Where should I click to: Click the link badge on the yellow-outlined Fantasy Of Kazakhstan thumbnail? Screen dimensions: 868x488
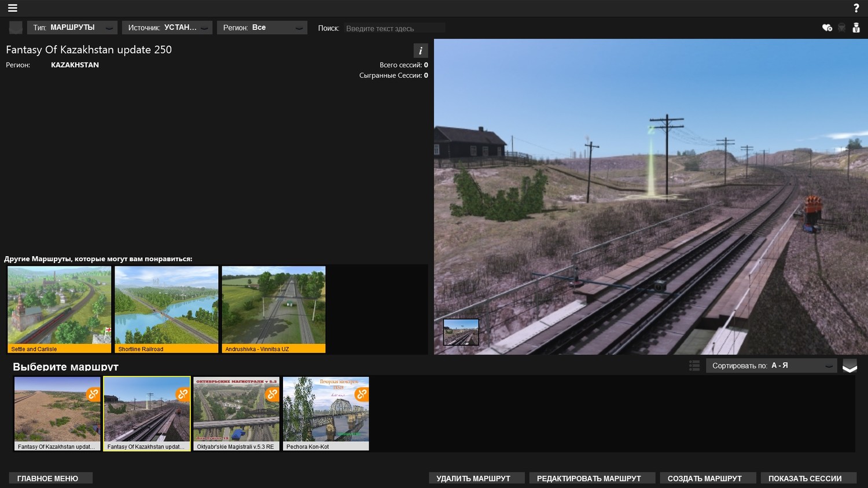(x=183, y=394)
